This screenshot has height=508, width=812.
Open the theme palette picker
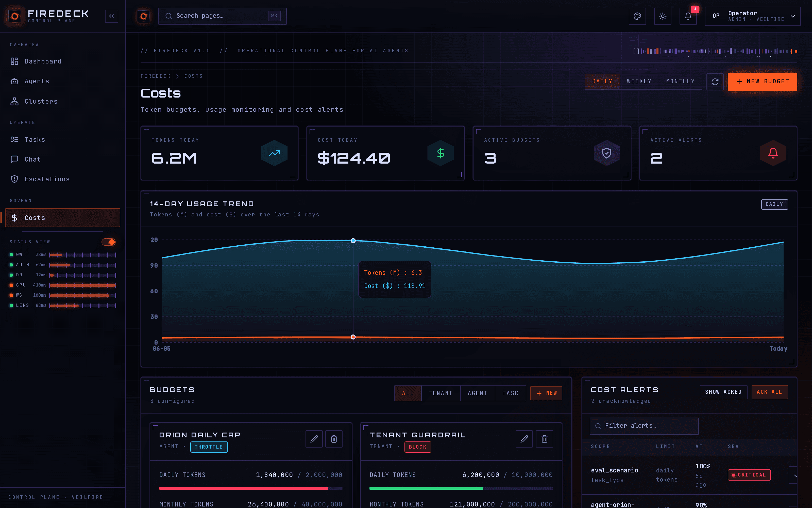pyautogui.click(x=637, y=16)
